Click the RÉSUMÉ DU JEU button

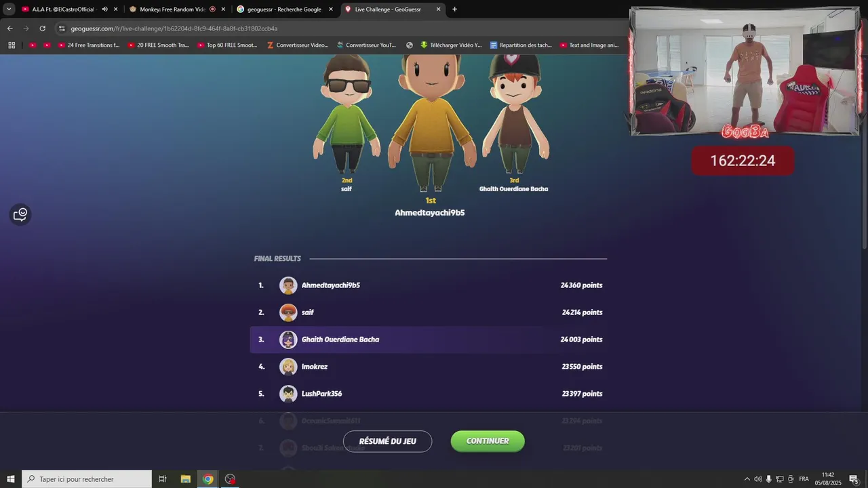pos(387,441)
